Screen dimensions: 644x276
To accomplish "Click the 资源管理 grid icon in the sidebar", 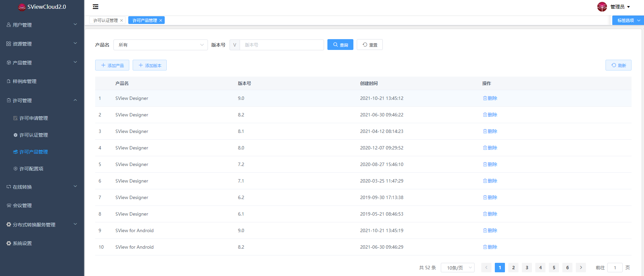I will [x=9, y=44].
